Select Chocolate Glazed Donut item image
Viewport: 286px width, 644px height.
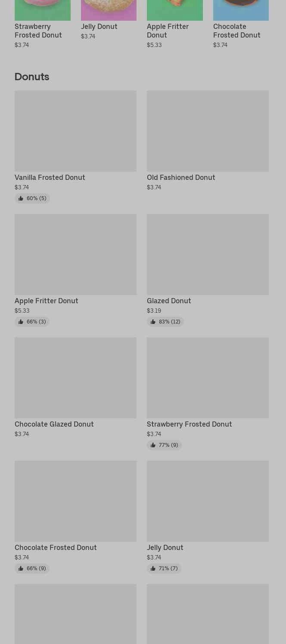pyautogui.click(x=75, y=377)
